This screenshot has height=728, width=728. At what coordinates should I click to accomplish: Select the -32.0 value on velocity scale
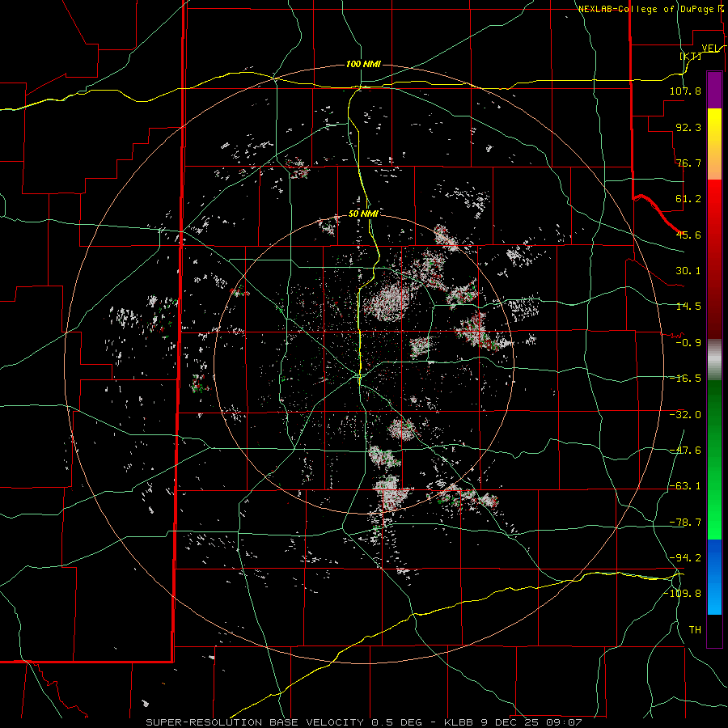685,415
